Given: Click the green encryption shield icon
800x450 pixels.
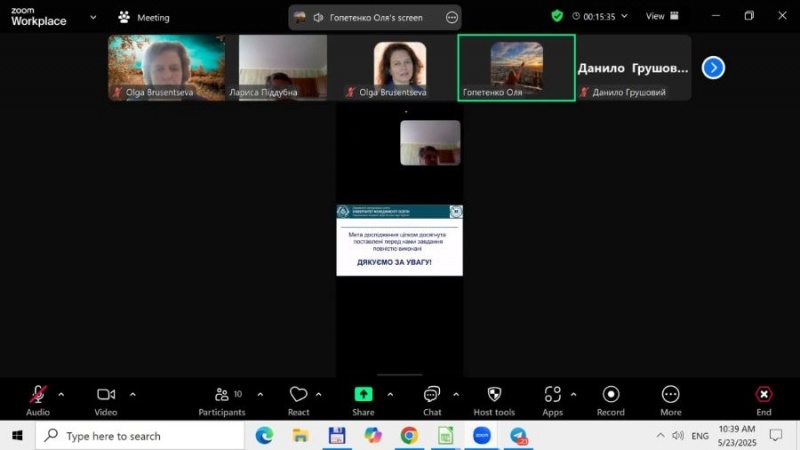Looking at the screenshot, I should tap(557, 16).
